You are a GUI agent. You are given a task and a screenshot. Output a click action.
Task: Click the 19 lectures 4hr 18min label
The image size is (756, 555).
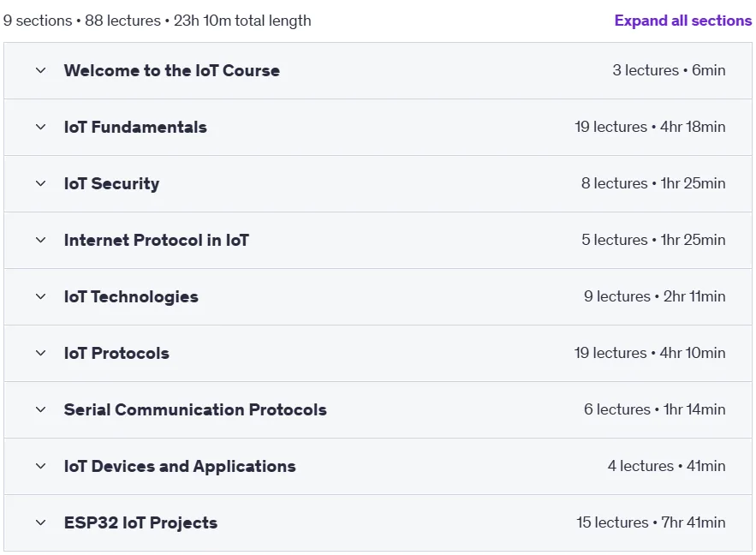tap(650, 127)
